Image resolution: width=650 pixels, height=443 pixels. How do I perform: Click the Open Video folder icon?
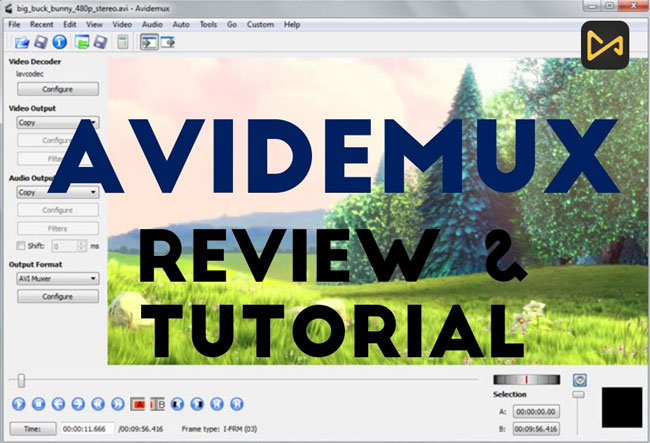tap(22, 42)
